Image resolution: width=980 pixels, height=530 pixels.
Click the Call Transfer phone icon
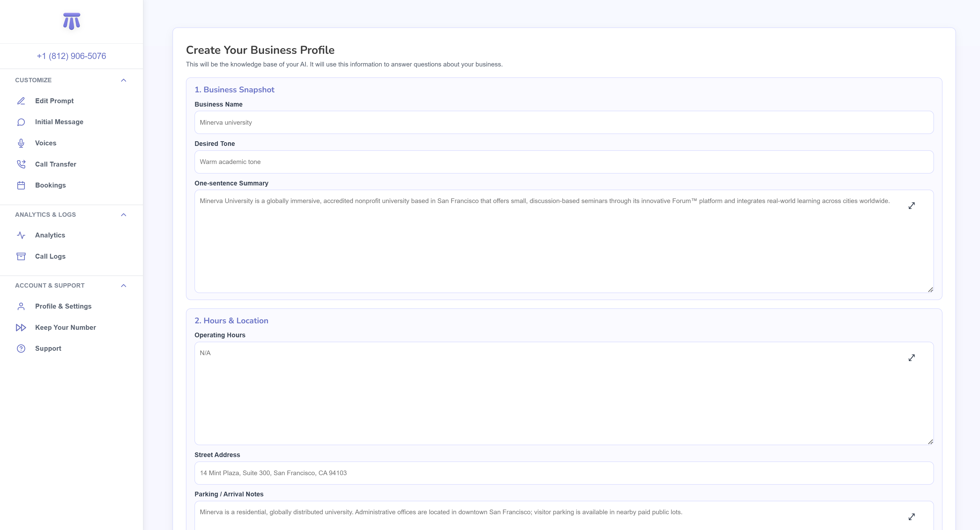pyautogui.click(x=21, y=164)
